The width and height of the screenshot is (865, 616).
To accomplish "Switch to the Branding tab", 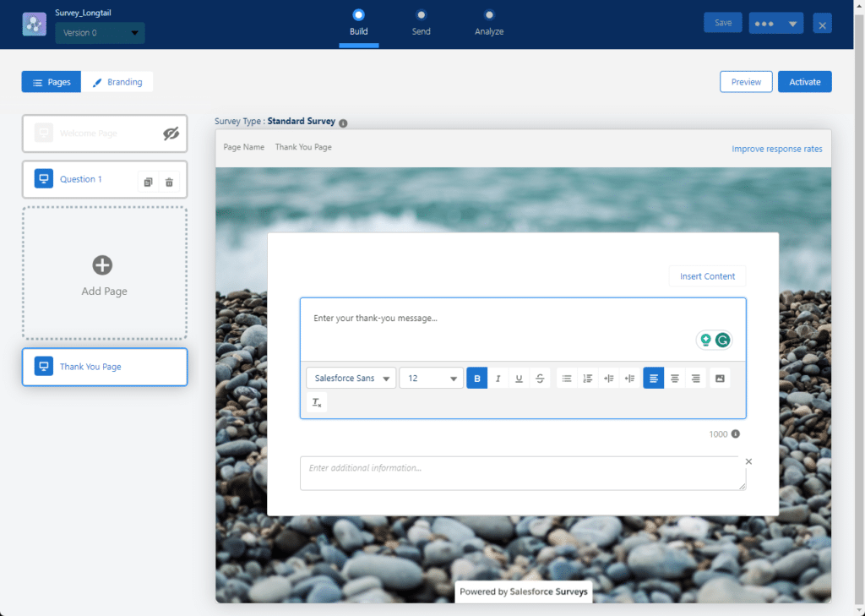I will [x=117, y=82].
